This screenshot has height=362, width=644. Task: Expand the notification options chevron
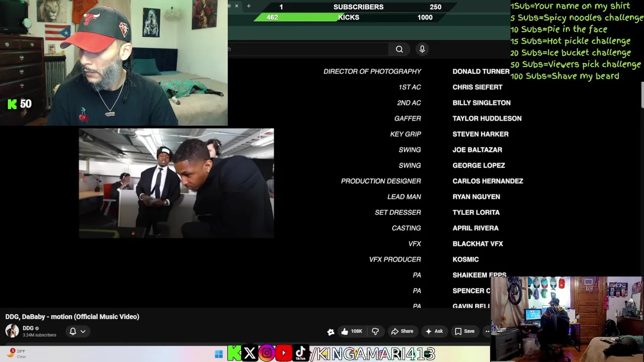(x=83, y=331)
